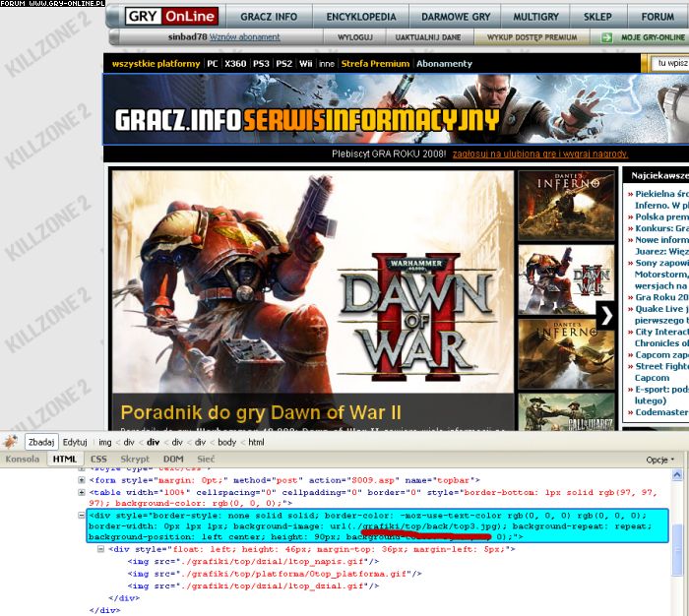Image resolution: width=689 pixels, height=616 pixels.
Task: Open the GRY OnLine logo
Action: click(x=171, y=17)
